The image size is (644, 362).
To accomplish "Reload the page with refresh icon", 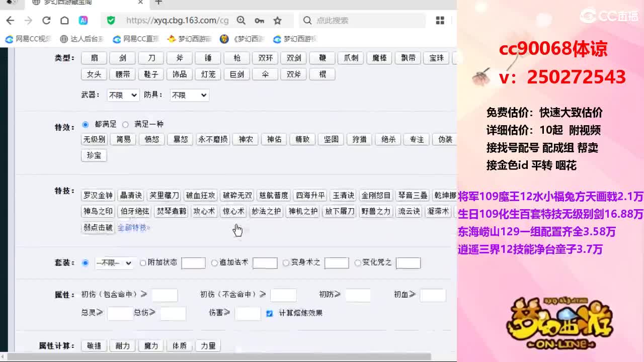I will pos(46,21).
